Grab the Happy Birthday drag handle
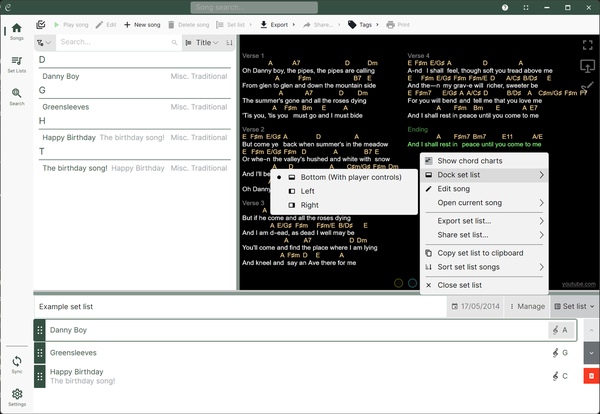This screenshot has width=600, height=414. (x=40, y=376)
